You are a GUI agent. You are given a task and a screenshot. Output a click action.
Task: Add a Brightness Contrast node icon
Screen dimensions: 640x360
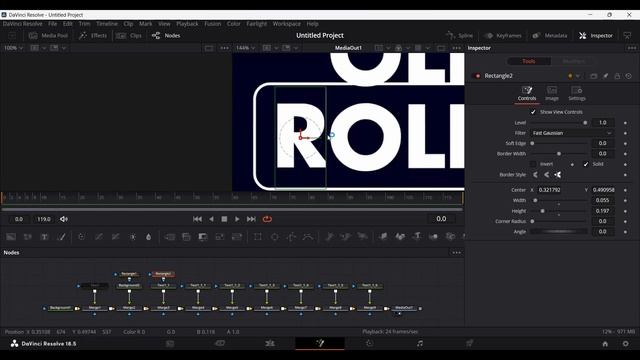click(x=133, y=237)
